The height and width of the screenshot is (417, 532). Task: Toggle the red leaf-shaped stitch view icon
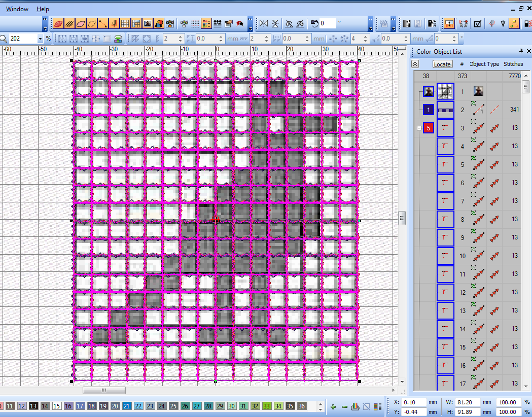click(x=58, y=24)
